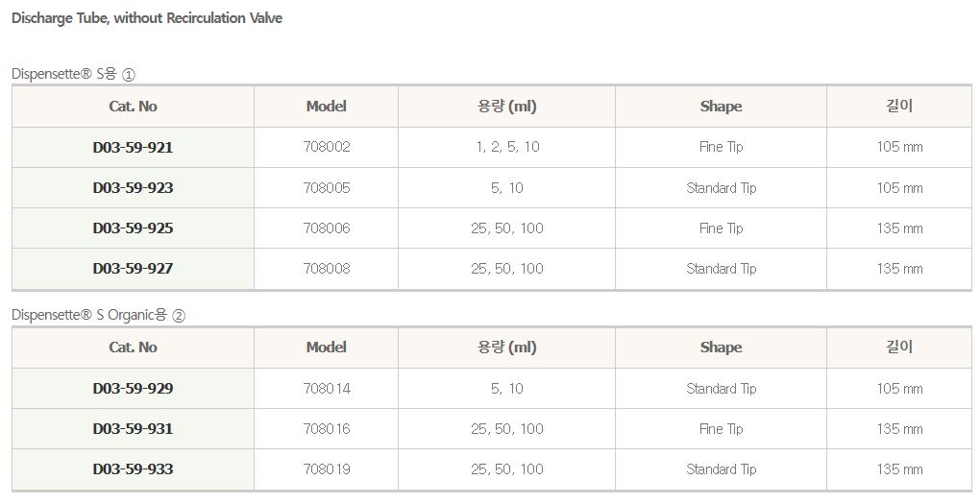
Task: Click the first table's Cat. No header
Action: [x=133, y=107]
